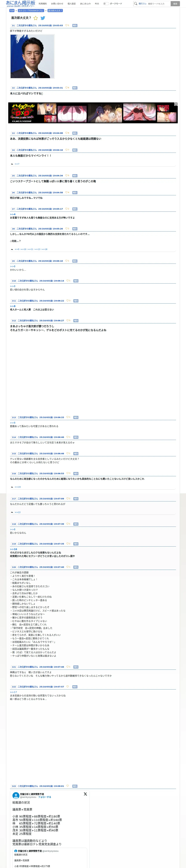
Task: Click the フォローする link on the tweet
Action: tap(45, 797)
